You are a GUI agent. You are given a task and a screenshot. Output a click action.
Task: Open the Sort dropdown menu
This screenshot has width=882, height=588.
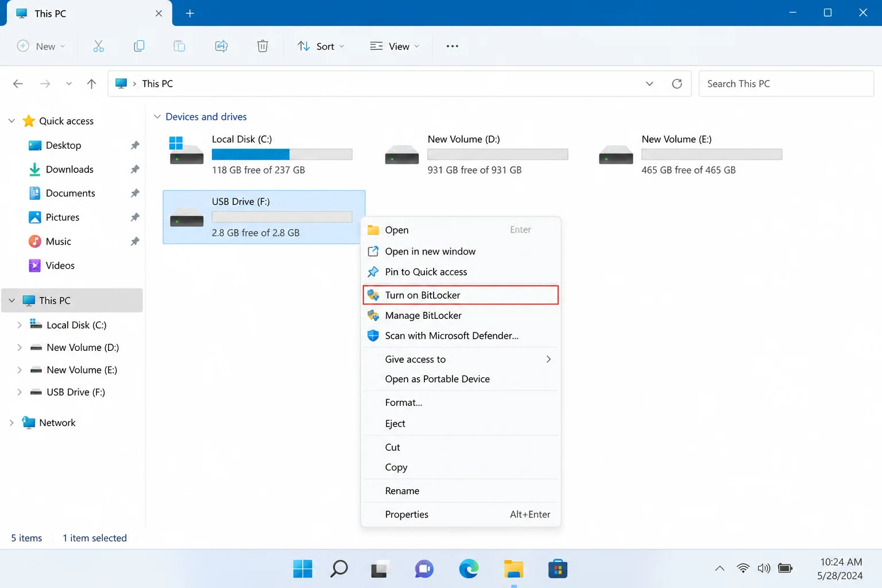pos(320,46)
